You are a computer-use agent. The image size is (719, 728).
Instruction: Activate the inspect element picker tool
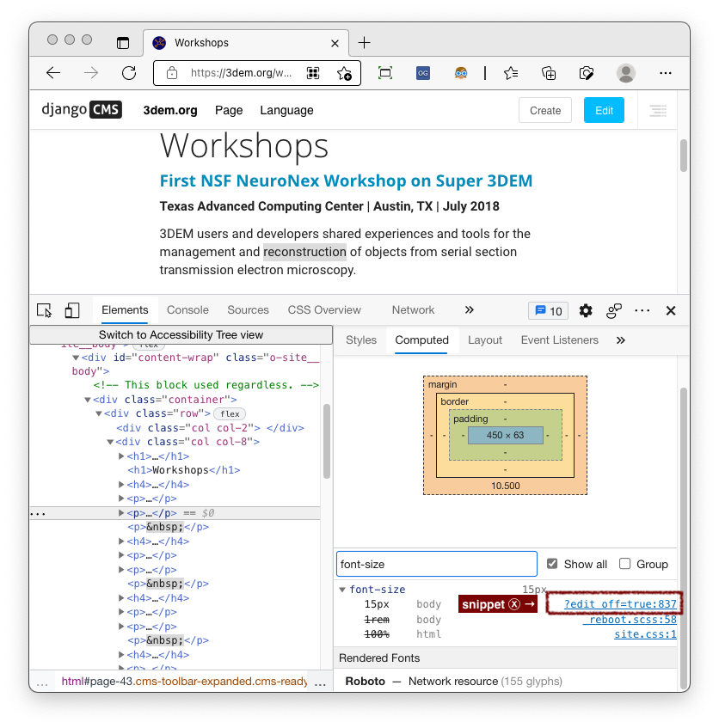(45, 310)
